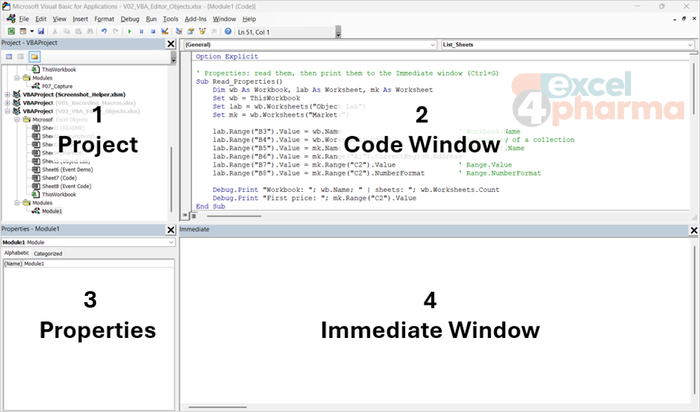Collapse the Microsoft Excel Objects folder
700x412 pixels.
click(17, 120)
